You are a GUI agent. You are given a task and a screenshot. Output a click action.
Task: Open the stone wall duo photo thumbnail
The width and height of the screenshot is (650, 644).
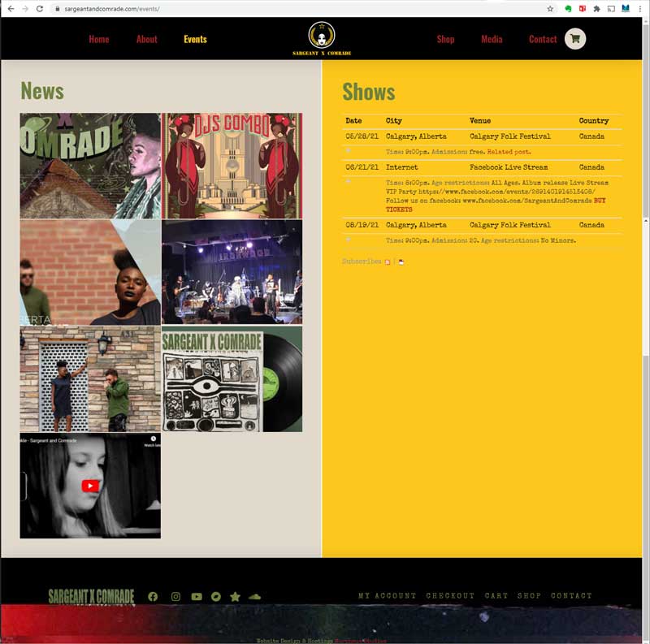click(90, 379)
